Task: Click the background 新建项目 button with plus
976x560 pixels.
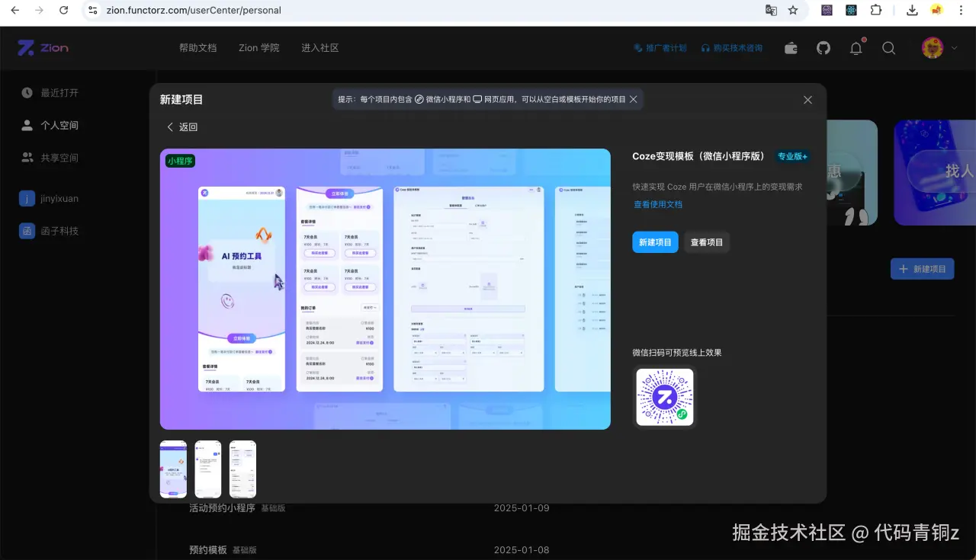Action: [x=923, y=269]
